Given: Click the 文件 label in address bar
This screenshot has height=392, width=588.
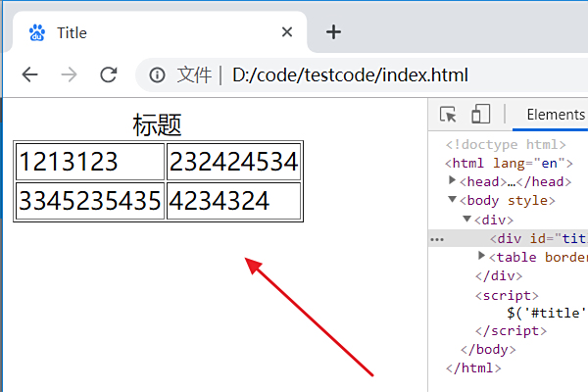Looking at the screenshot, I should [x=194, y=75].
